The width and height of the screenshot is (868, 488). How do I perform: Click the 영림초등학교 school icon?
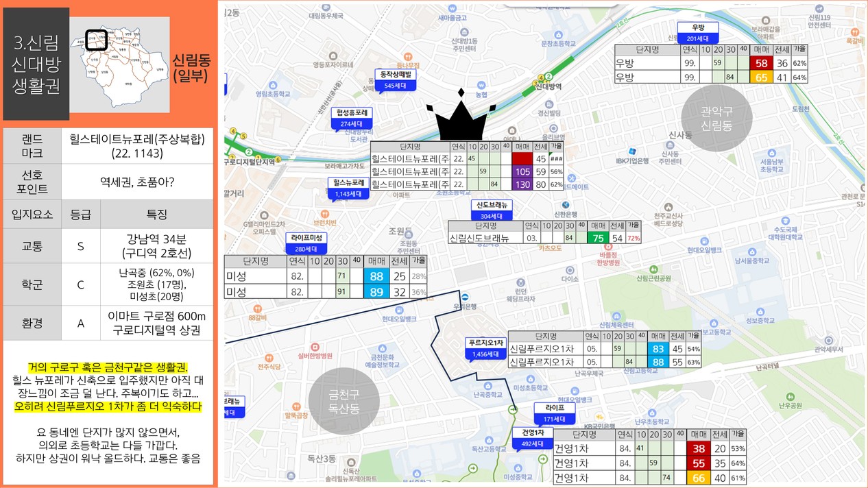pyautogui.click(x=273, y=85)
